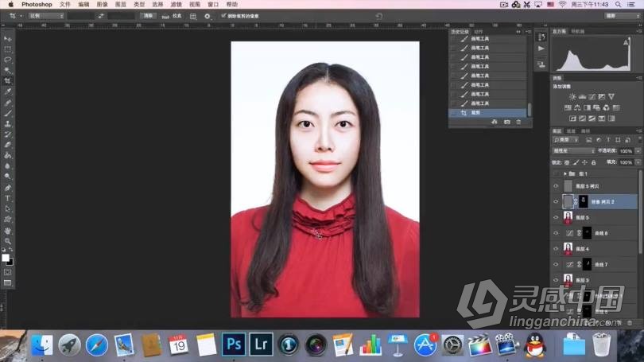Expand group 1 in Layers panel
This screenshot has width=644, height=362.
[565, 173]
